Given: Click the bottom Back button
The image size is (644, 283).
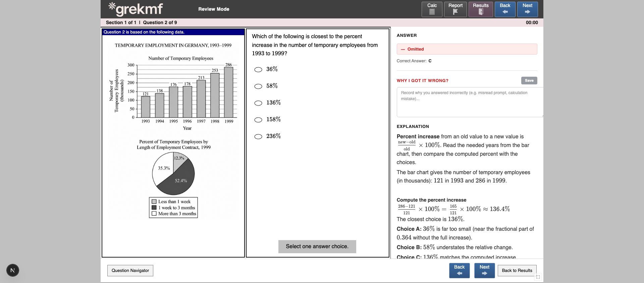Looking at the screenshot, I should tap(459, 271).
